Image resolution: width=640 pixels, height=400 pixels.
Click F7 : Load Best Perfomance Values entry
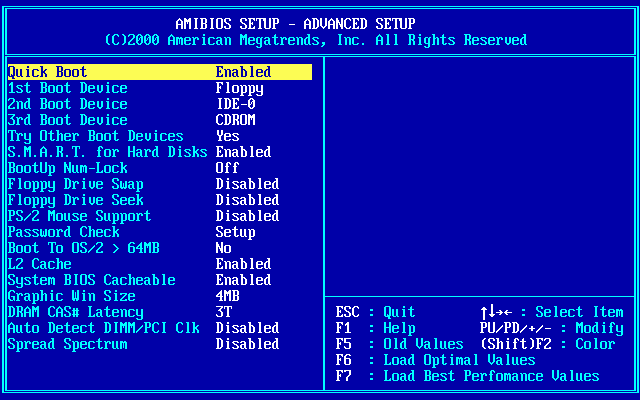(467, 376)
